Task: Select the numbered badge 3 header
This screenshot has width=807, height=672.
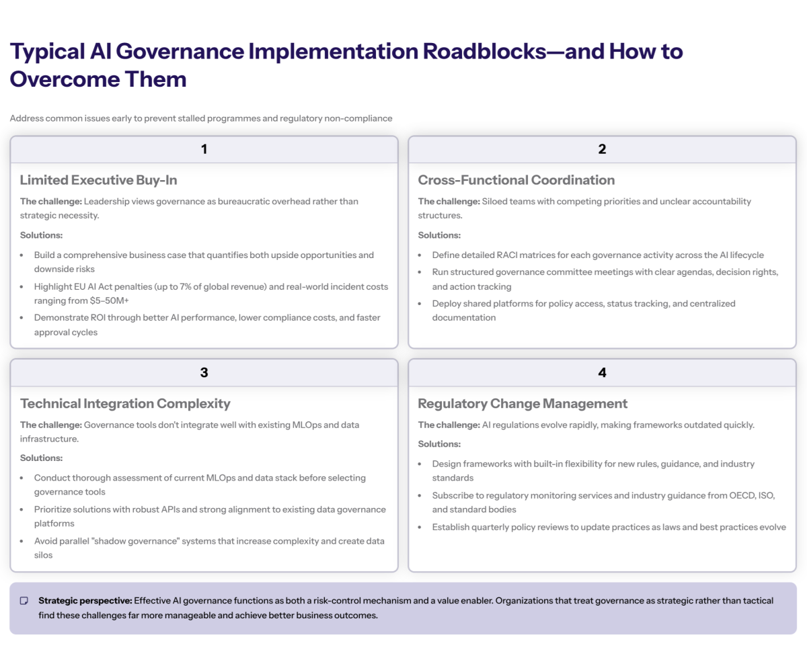Action: tap(204, 372)
